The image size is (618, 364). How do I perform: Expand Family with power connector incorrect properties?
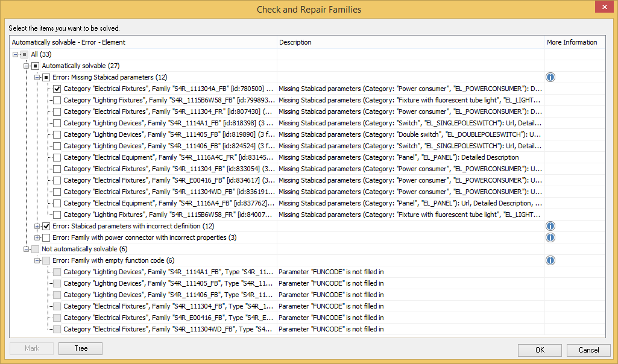(x=37, y=237)
